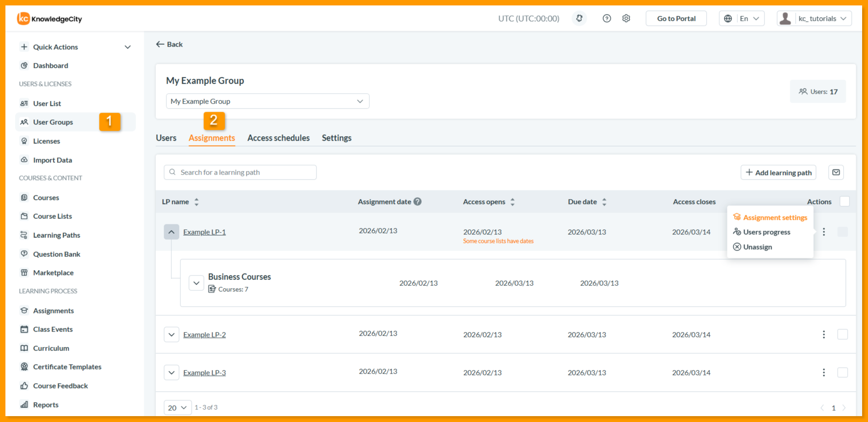Open the settings gear icon
The image size is (868, 422).
point(626,19)
